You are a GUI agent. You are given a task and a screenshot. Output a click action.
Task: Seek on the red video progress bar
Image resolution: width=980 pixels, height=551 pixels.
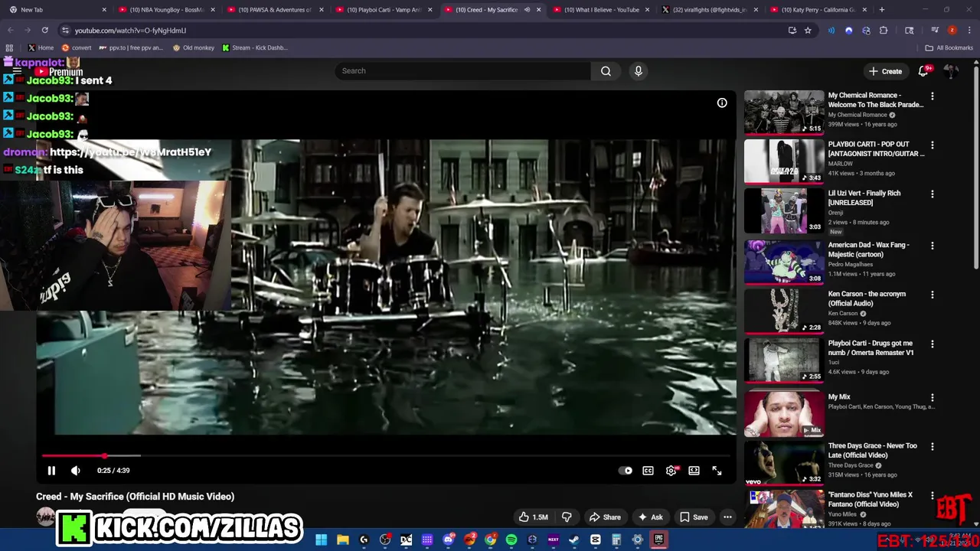pyautogui.click(x=387, y=455)
